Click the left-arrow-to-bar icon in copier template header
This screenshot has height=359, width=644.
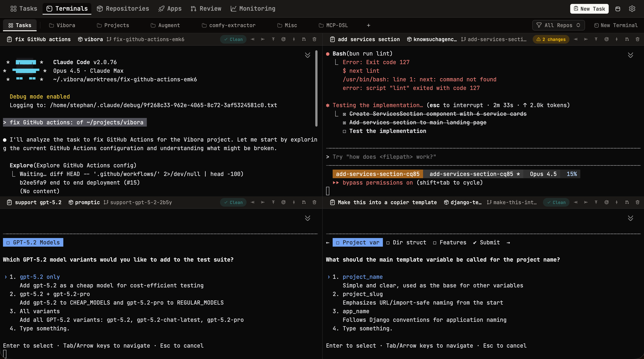(586, 202)
